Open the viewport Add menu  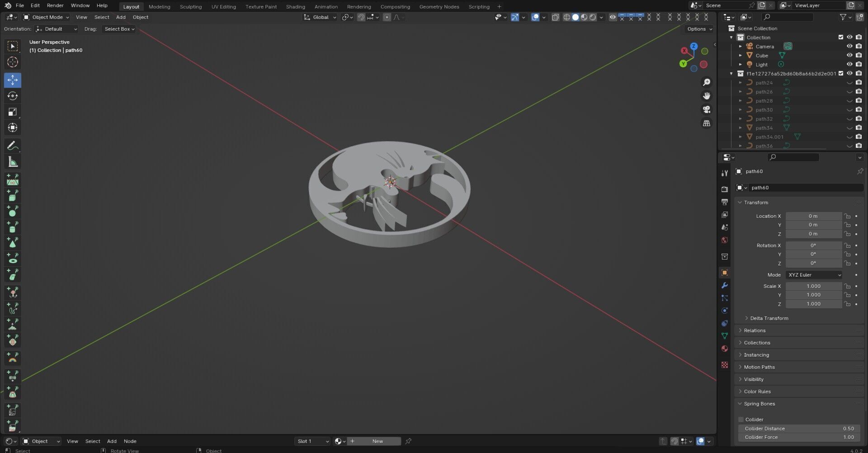(121, 17)
